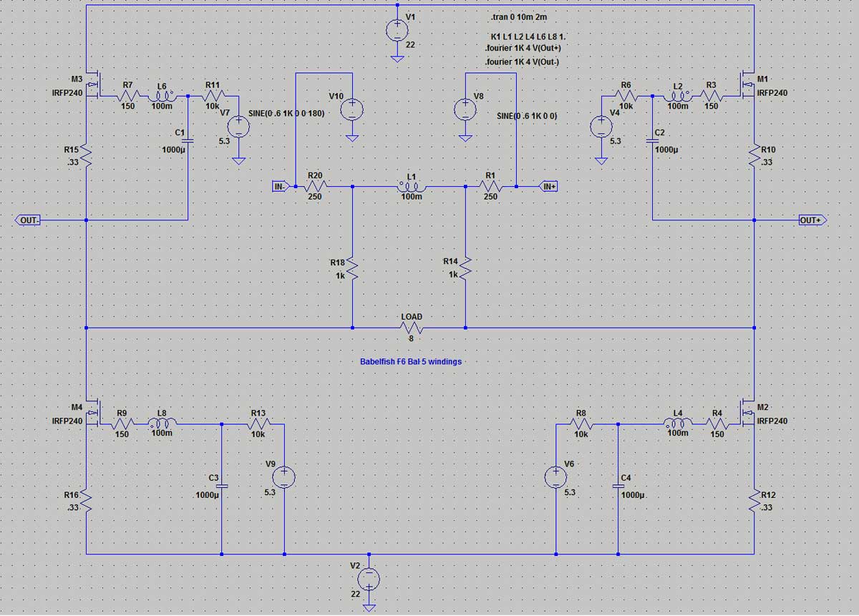This screenshot has height=616, width=859.
Task: Click resistor R3 symbol
Action: coord(711,95)
